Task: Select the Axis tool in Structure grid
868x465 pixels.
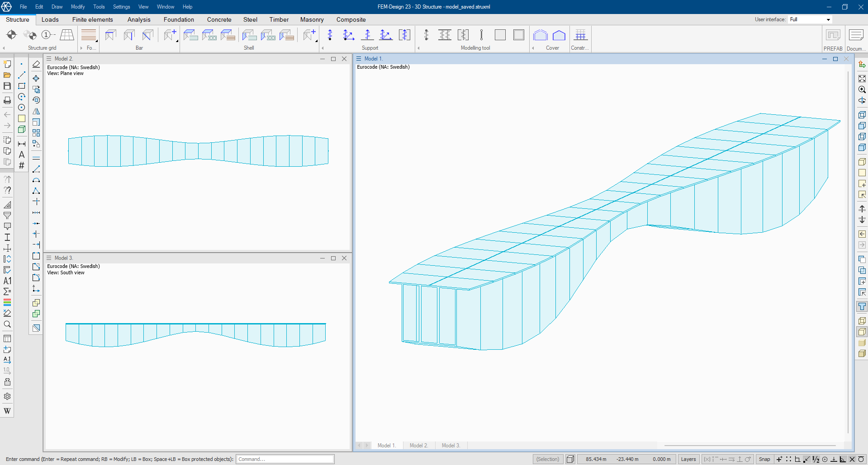Action: point(47,35)
